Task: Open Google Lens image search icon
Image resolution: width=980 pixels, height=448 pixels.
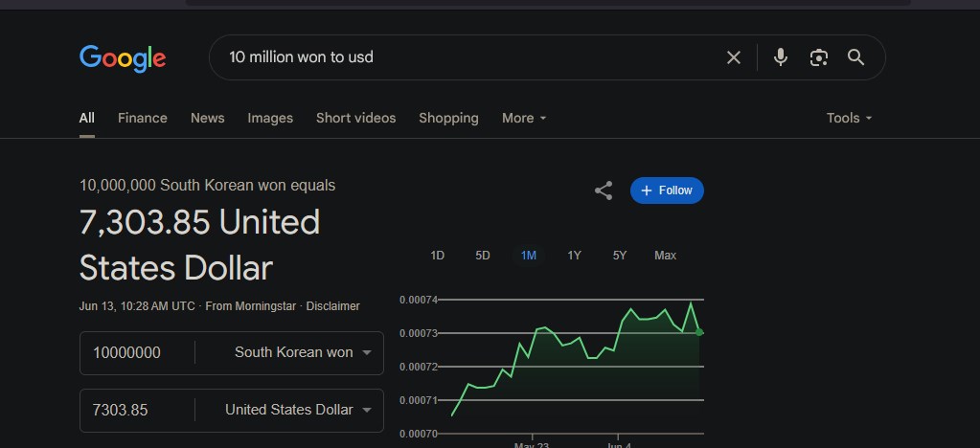Action: (x=818, y=57)
